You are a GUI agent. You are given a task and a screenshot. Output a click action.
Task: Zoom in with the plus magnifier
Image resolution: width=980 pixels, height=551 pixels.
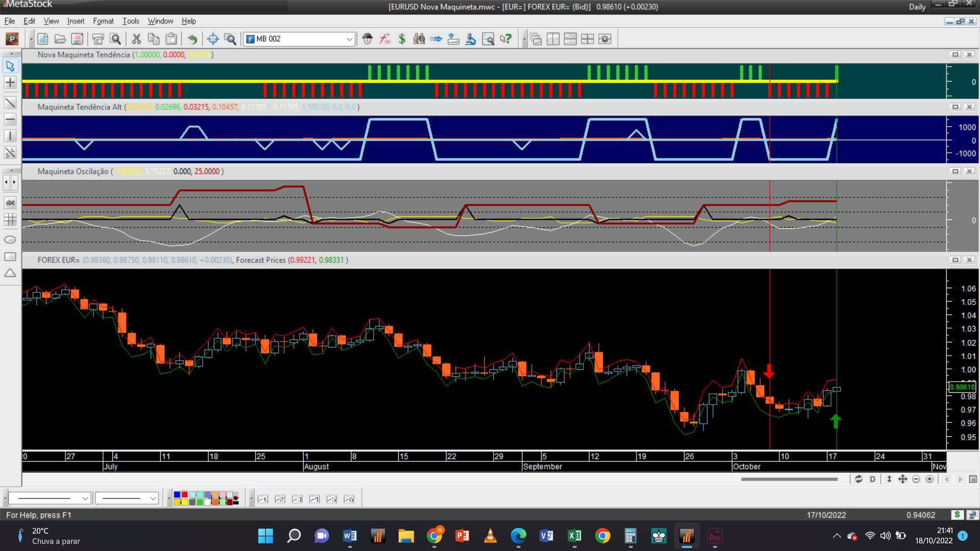point(929,479)
